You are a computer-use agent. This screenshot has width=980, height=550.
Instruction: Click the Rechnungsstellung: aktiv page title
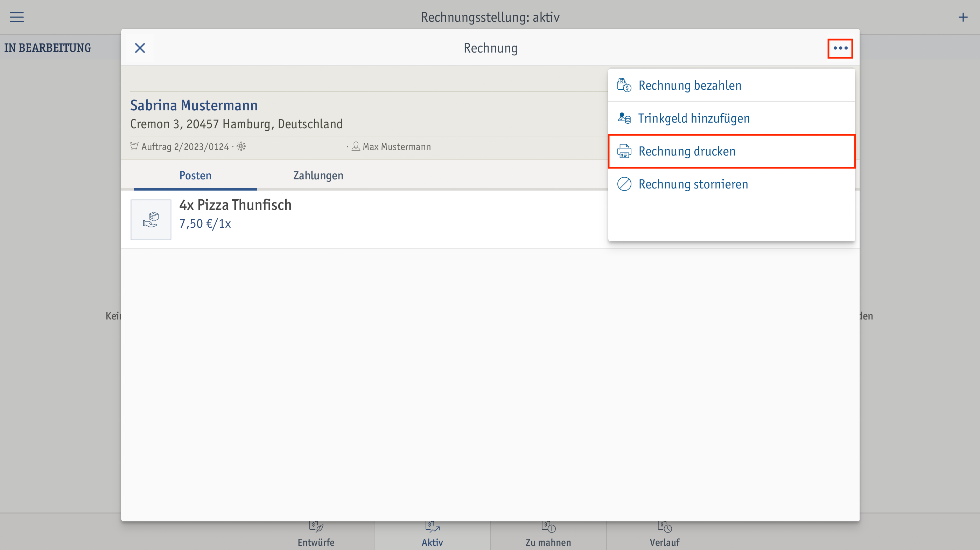(x=490, y=17)
